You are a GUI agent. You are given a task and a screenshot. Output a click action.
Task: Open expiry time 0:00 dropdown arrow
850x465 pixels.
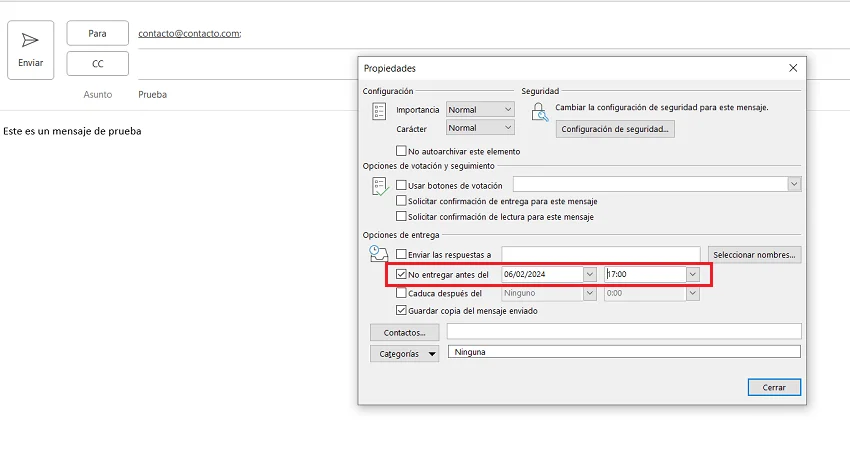pyautogui.click(x=692, y=293)
